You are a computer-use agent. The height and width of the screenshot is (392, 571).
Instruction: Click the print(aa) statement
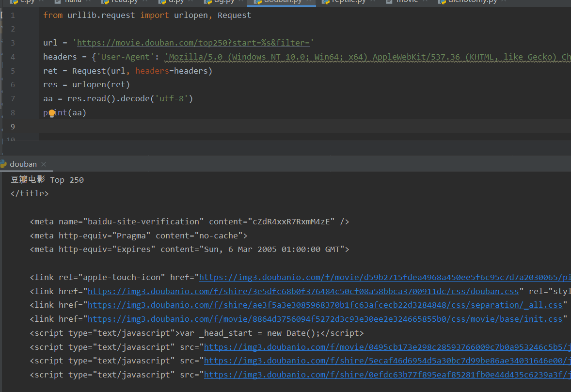[x=64, y=113]
